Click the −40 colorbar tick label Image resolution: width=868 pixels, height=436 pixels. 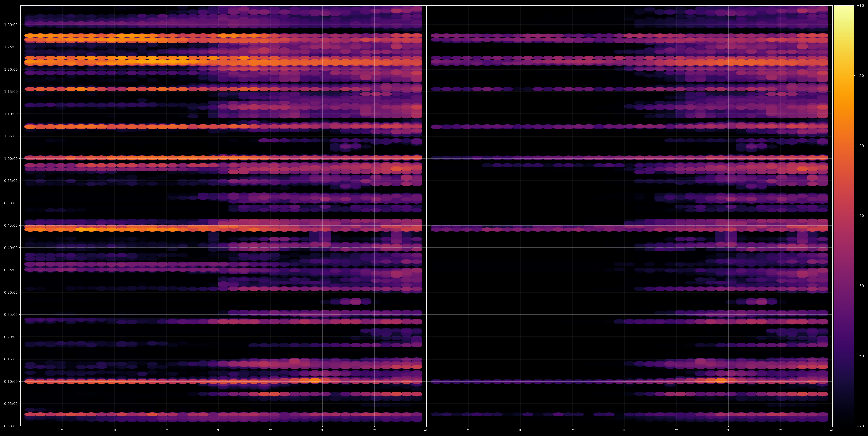point(860,216)
